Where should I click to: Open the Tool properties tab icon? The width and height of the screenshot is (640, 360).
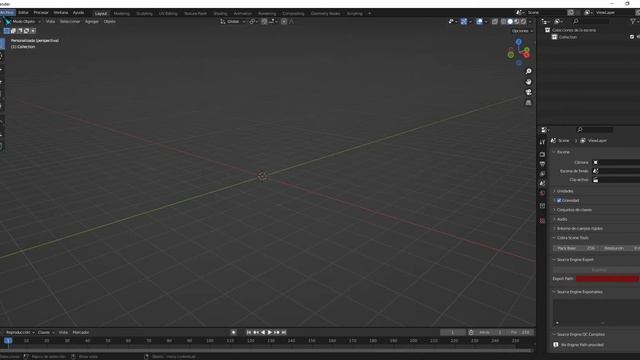[542, 142]
